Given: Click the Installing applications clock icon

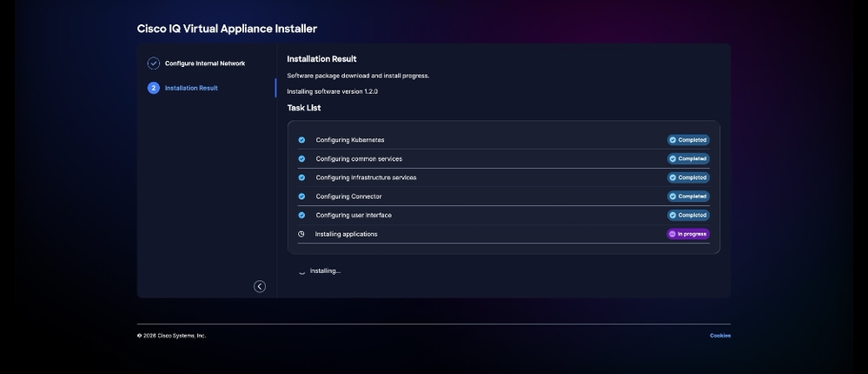Looking at the screenshot, I should pos(301,234).
